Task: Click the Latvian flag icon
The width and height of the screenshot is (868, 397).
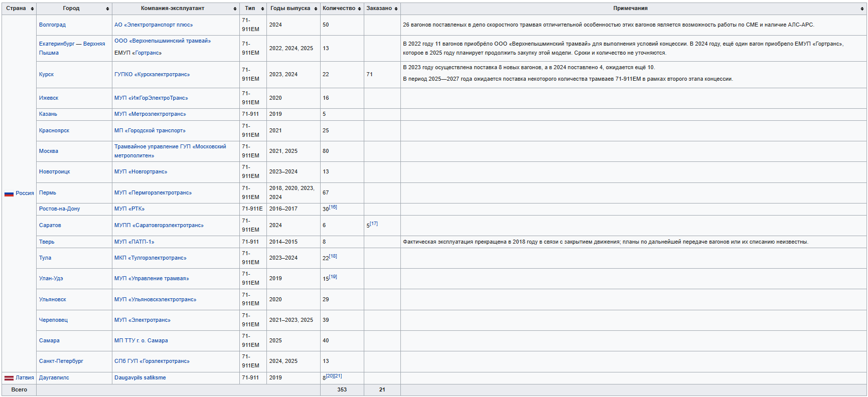Action: click(x=9, y=378)
